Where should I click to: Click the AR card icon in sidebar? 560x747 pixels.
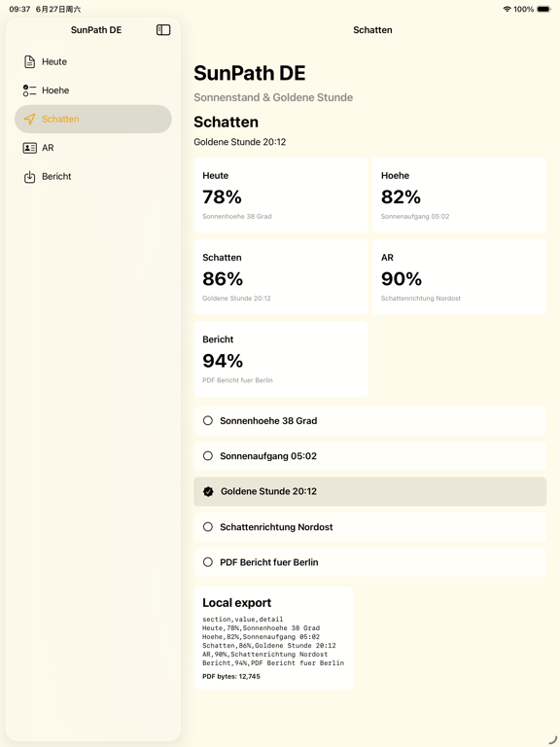coord(29,148)
